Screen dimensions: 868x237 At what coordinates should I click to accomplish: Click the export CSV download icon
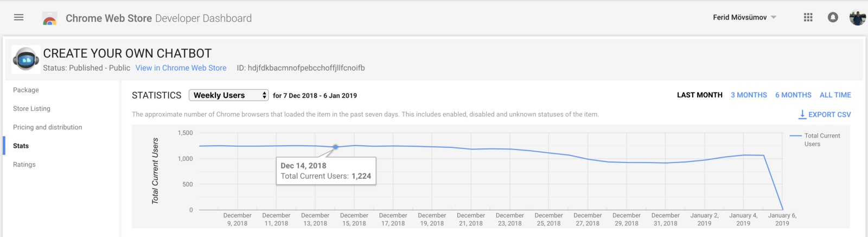(x=802, y=114)
